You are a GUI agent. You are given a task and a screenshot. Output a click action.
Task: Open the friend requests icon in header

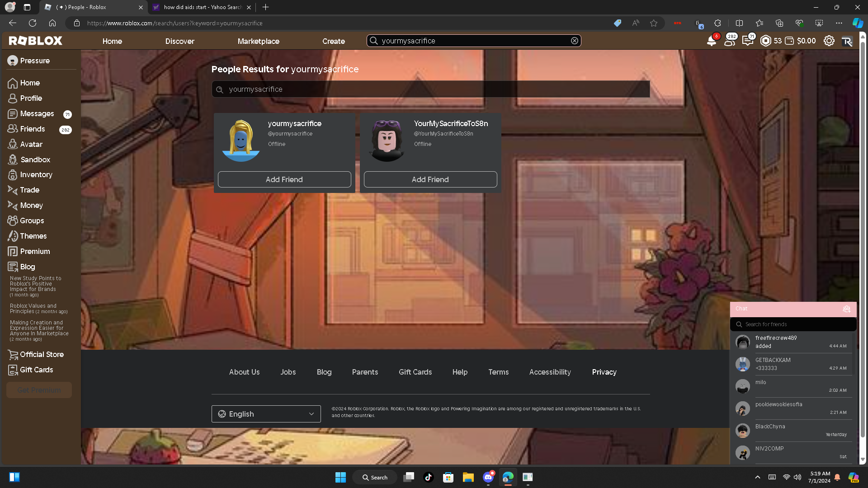tap(729, 41)
